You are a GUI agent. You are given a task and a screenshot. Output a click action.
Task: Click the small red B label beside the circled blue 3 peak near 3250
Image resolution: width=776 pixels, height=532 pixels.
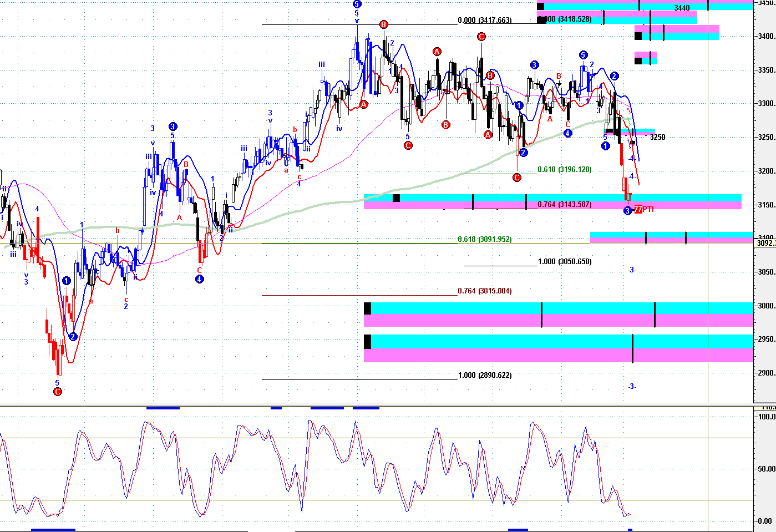186,164
